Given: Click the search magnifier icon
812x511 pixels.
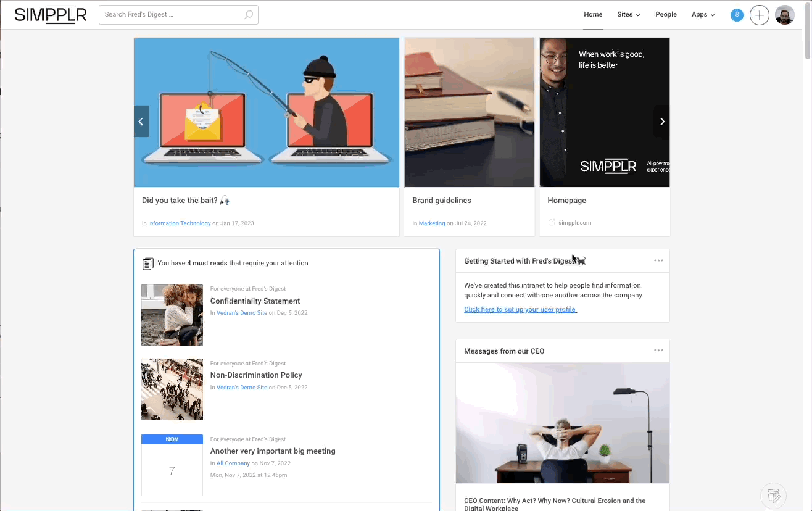Looking at the screenshot, I should click(x=249, y=15).
